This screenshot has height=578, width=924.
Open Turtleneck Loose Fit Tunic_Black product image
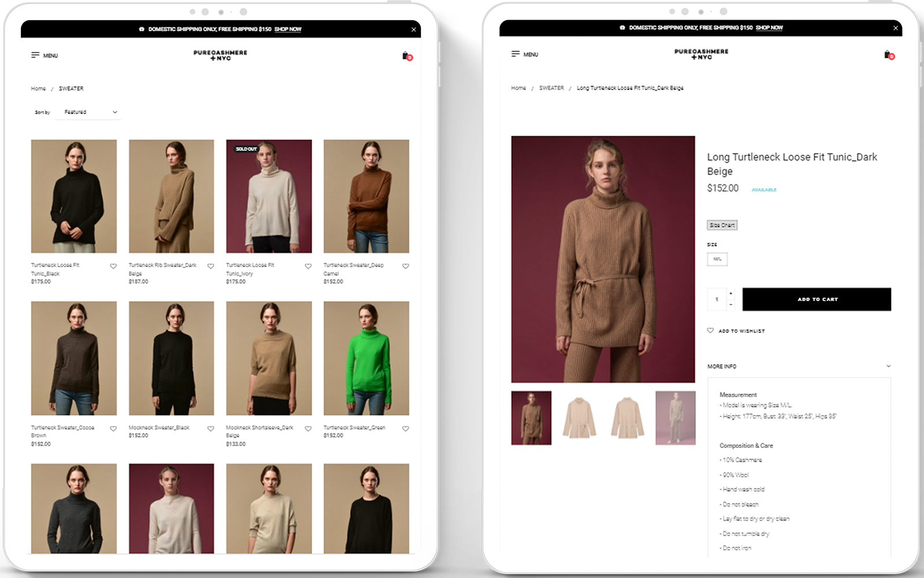pyautogui.click(x=74, y=196)
